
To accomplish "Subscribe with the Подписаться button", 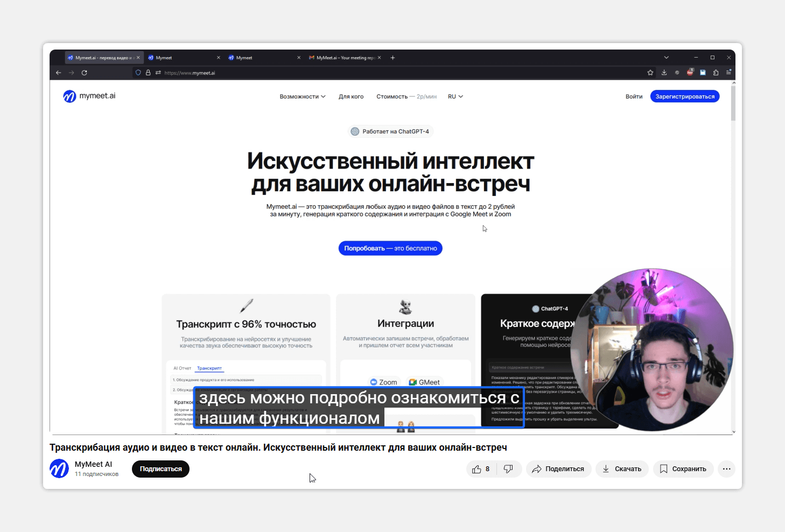I will [160, 469].
